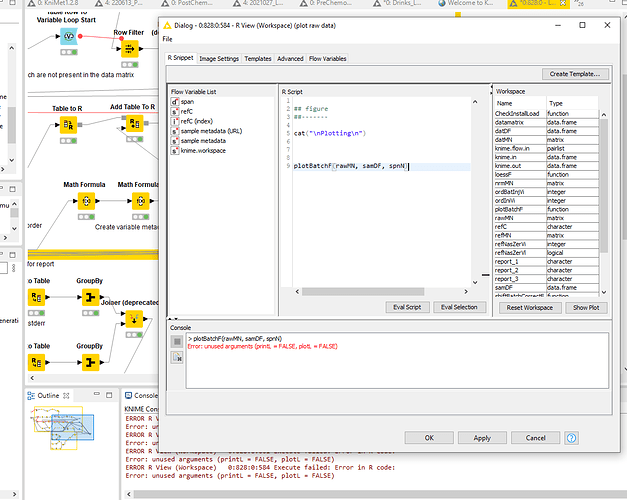Click inside the R Script editor line 9
The height and width of the screenshot is (500, 627).
pos(382,166)
